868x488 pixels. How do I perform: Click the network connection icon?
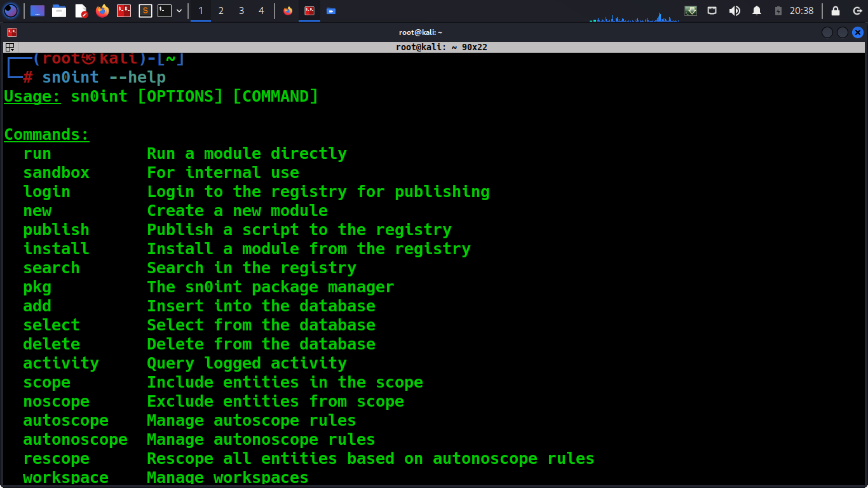pyautogui.click(x=712, y=11)
